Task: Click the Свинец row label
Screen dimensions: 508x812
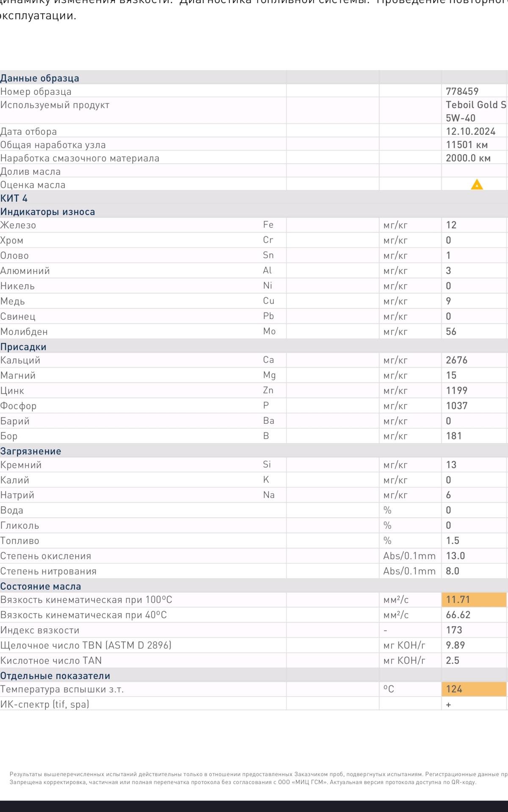Action: point(18,317)
